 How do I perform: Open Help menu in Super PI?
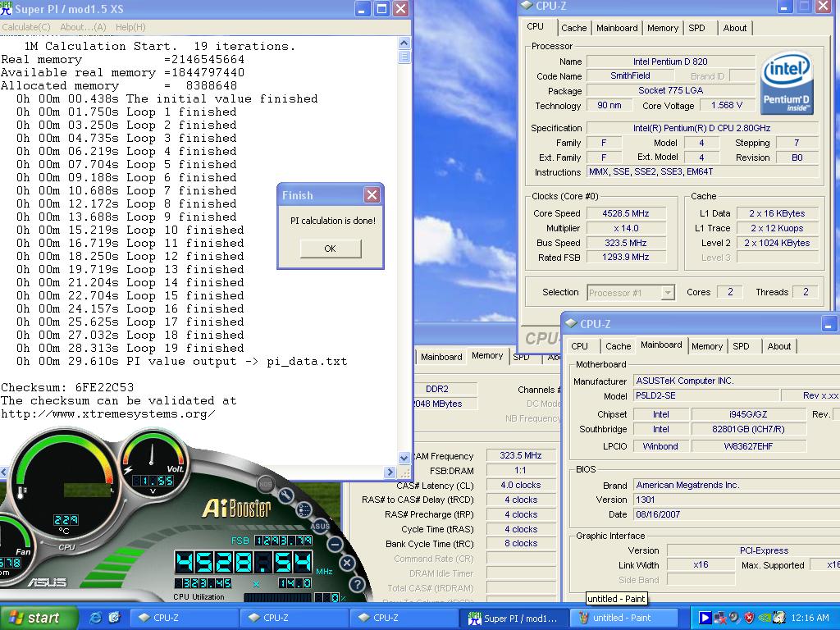pyautogui.click(x=130, y=27)
